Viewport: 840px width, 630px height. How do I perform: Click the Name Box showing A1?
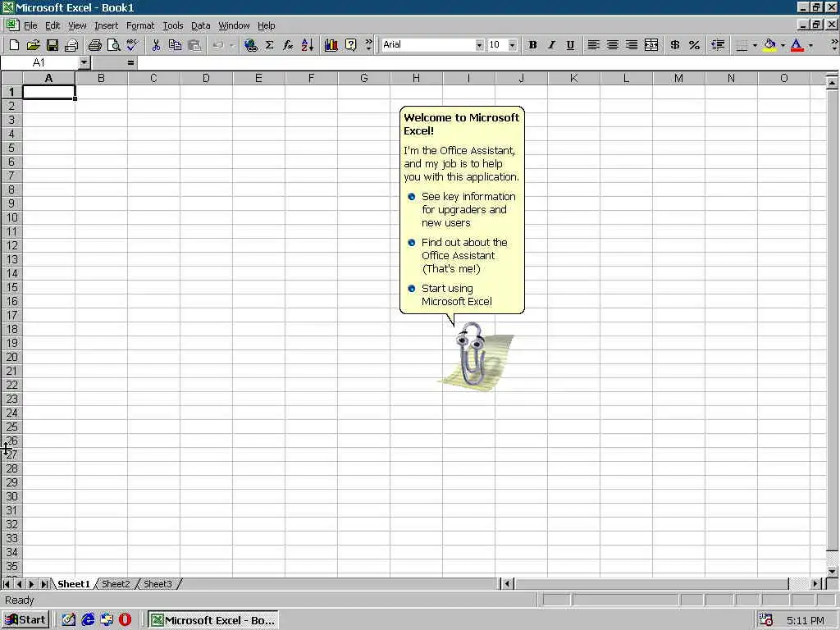click(39, 62)
